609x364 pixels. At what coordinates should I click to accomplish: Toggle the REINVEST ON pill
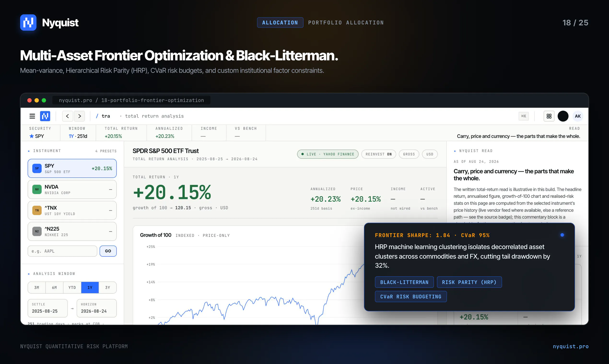[x=378, y=154]
